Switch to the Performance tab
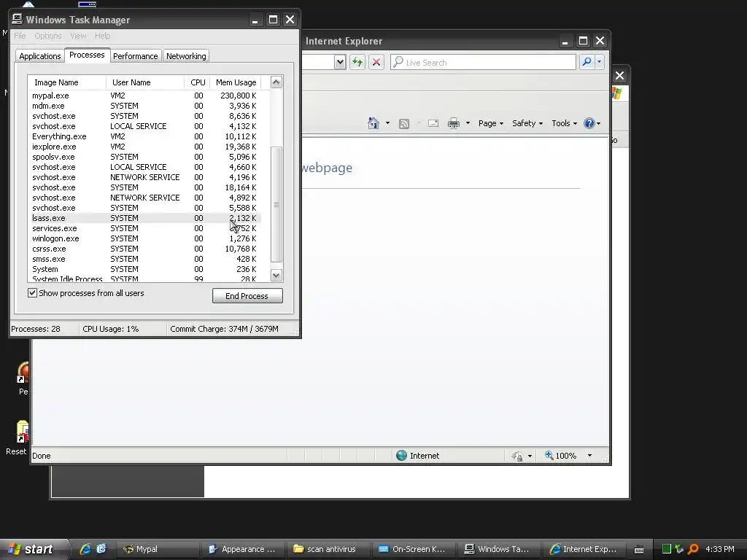 click(135, 56)
